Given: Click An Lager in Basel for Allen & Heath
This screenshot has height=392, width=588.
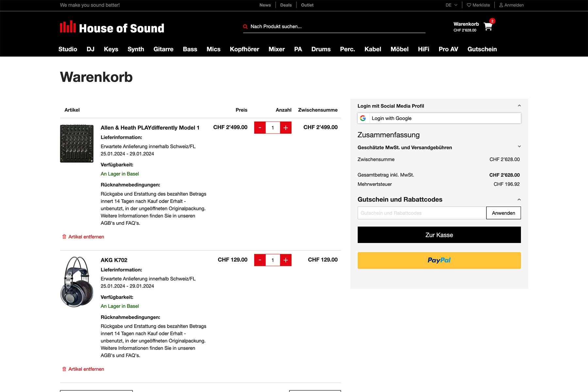Looking at the screenshot, I should click(120, 174).
